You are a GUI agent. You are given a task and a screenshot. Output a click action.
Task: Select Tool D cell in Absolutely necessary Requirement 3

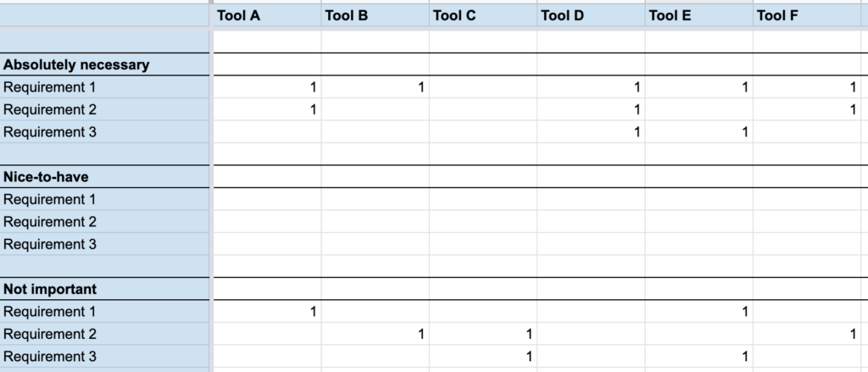tap(591, 131)
